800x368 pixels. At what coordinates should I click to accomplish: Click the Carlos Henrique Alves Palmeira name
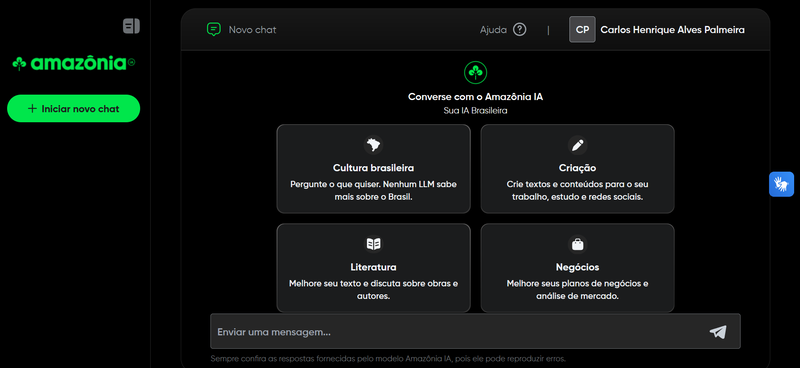[x=672, y=30]
